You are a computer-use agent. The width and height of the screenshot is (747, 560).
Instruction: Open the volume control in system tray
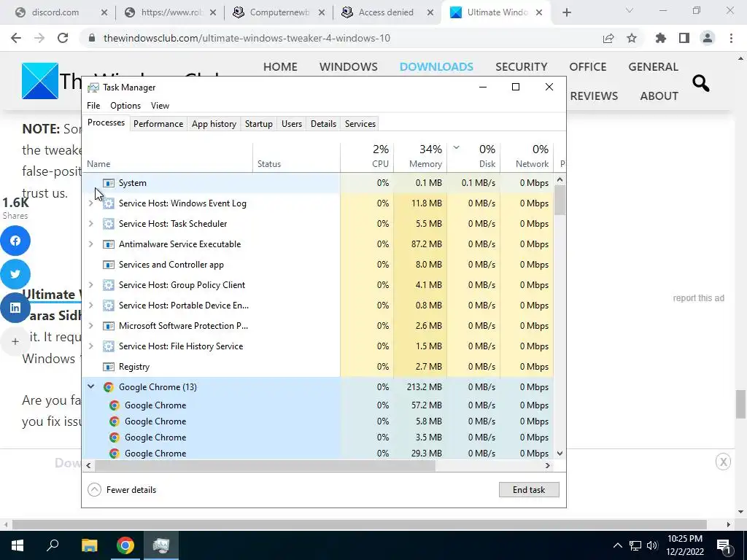point(652,545)
